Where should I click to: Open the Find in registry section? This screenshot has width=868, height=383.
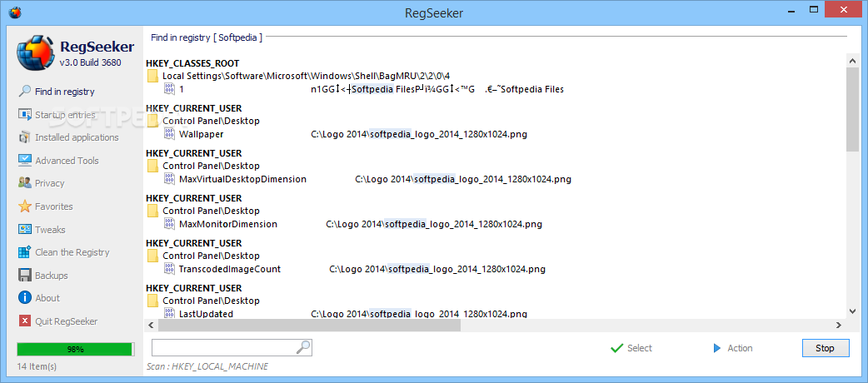[x=64, y=92]
